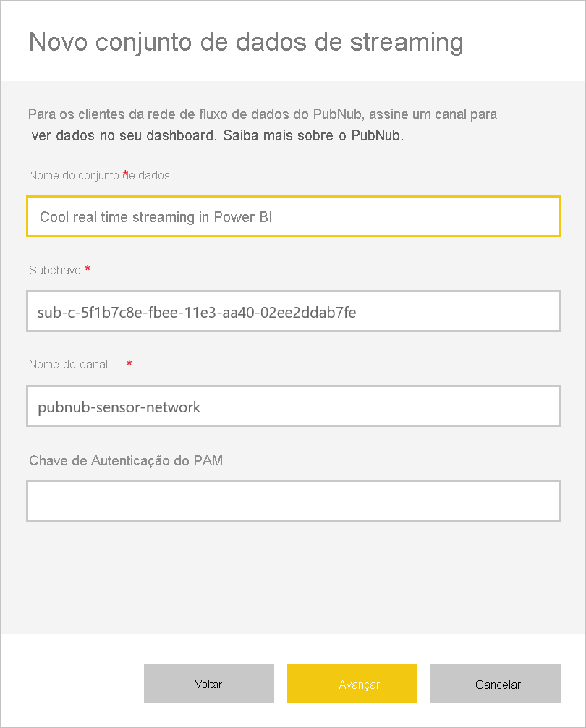The image size is (586, 728).
Task: Click the Nome do conjunto de dados label
Action: [x=99, y=175]
